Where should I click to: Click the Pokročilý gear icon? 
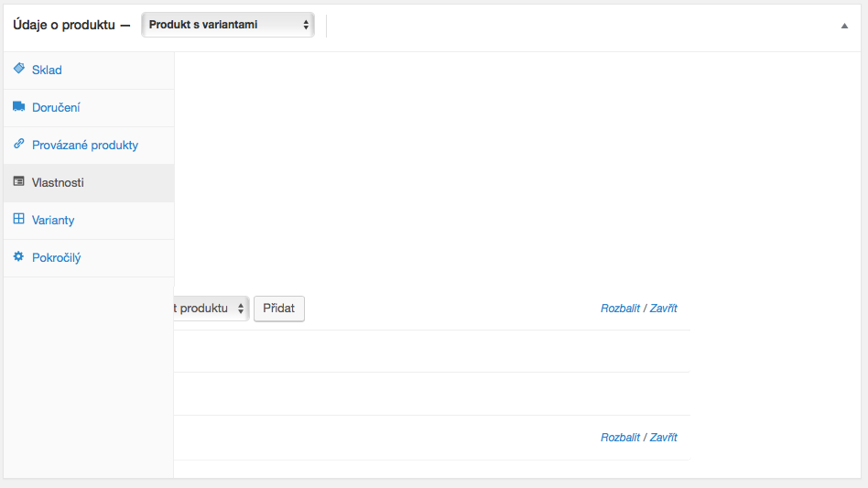point(19,256)
